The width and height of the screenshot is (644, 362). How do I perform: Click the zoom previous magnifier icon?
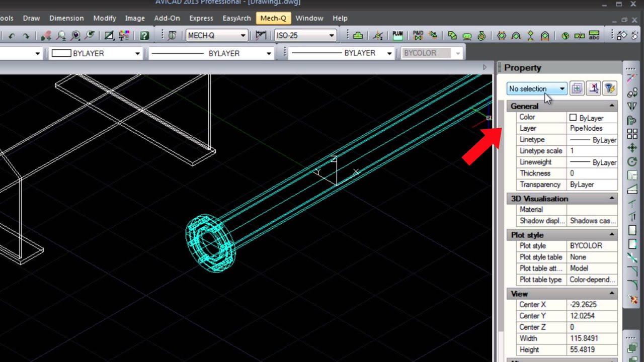pos(90,36)
